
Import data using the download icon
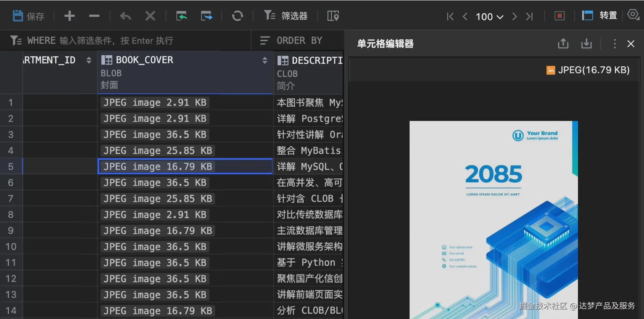pos(586,43)
